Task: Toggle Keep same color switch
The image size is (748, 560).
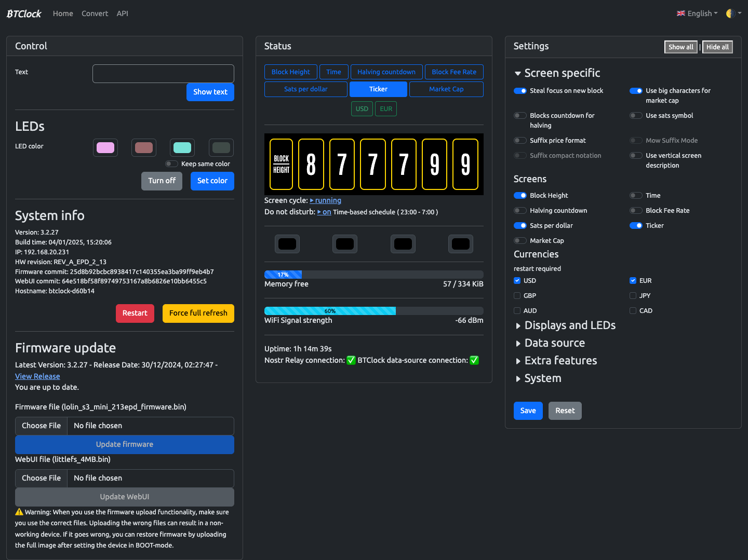Action: point(171,164)
